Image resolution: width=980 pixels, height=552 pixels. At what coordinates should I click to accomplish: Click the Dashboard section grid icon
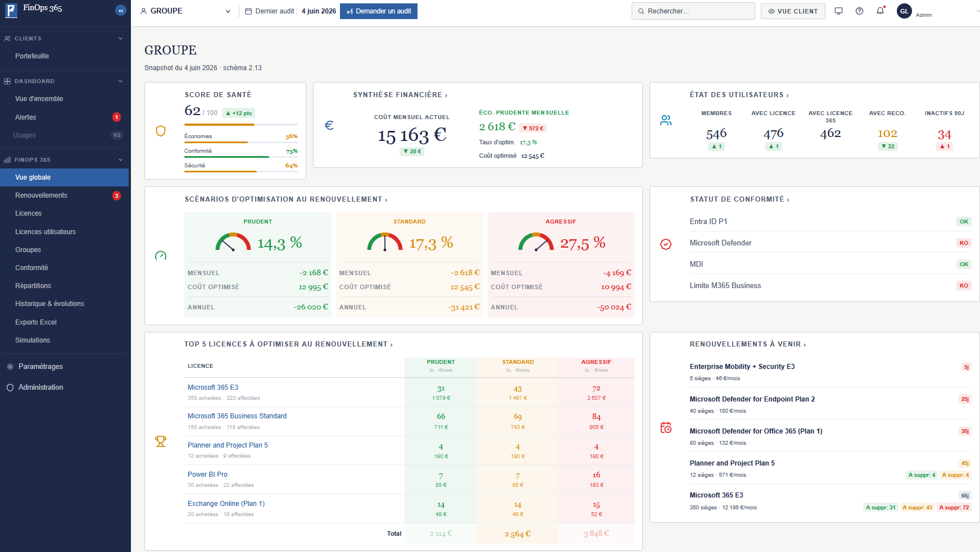pyautogui.click(x=7, y=81)
